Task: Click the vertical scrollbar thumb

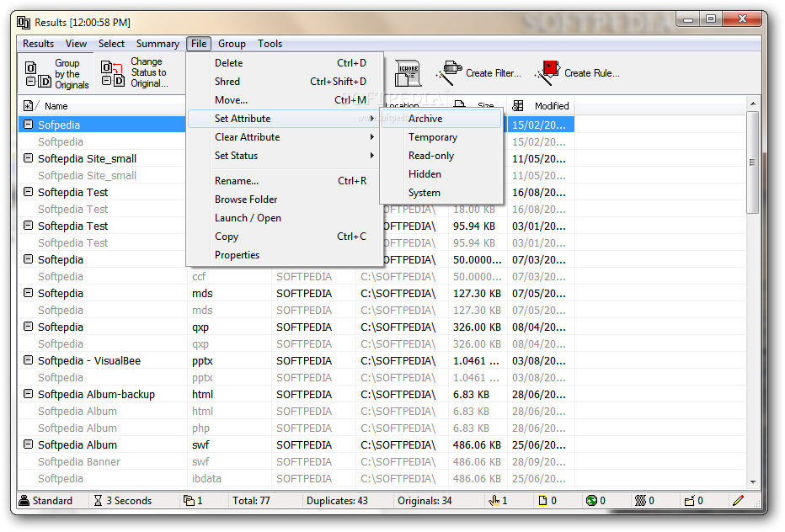Action: pyautogui.click(x=752, y=162)
